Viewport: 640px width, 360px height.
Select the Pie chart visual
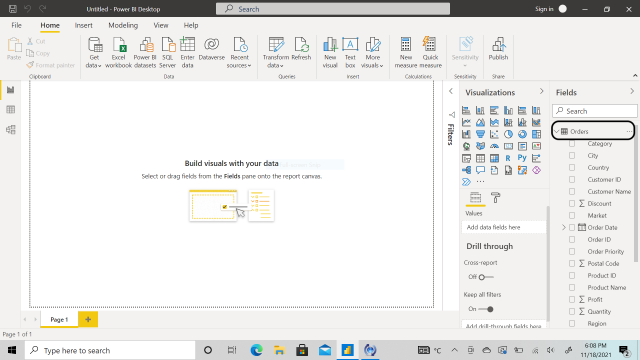[x=508, y=134]
